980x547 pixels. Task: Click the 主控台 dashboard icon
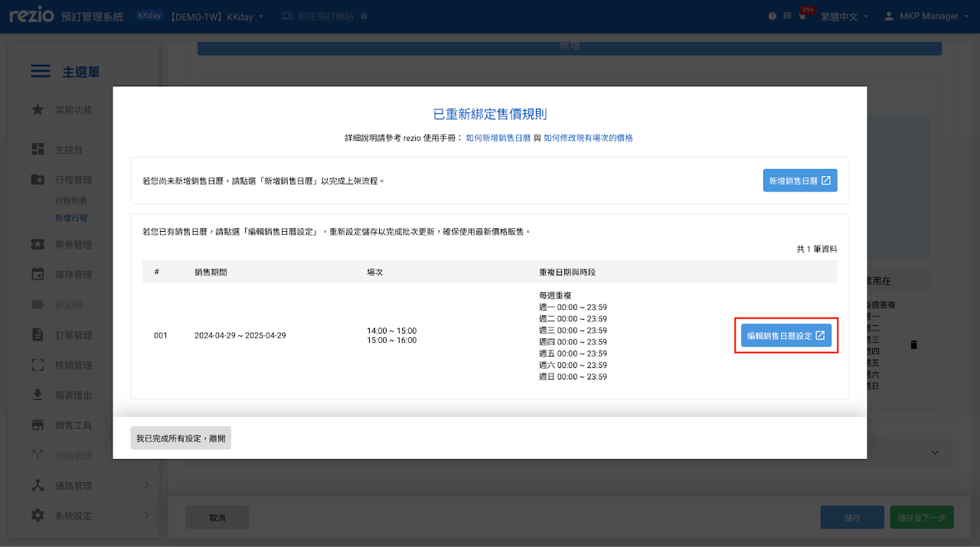[38, 149]
